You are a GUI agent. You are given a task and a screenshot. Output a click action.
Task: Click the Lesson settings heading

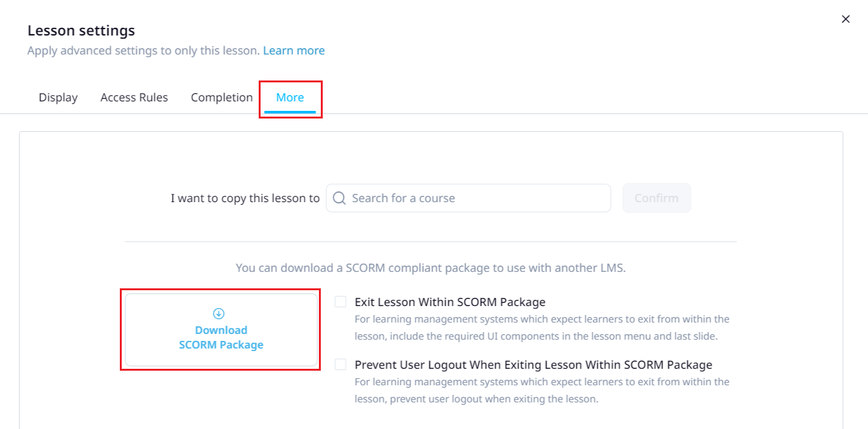click(81, 30)
